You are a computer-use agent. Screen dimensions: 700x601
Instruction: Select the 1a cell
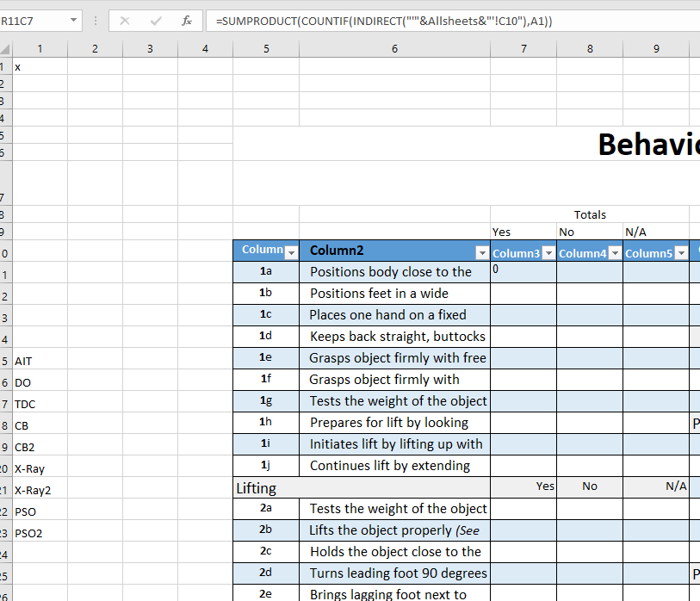tap(266, 272)
